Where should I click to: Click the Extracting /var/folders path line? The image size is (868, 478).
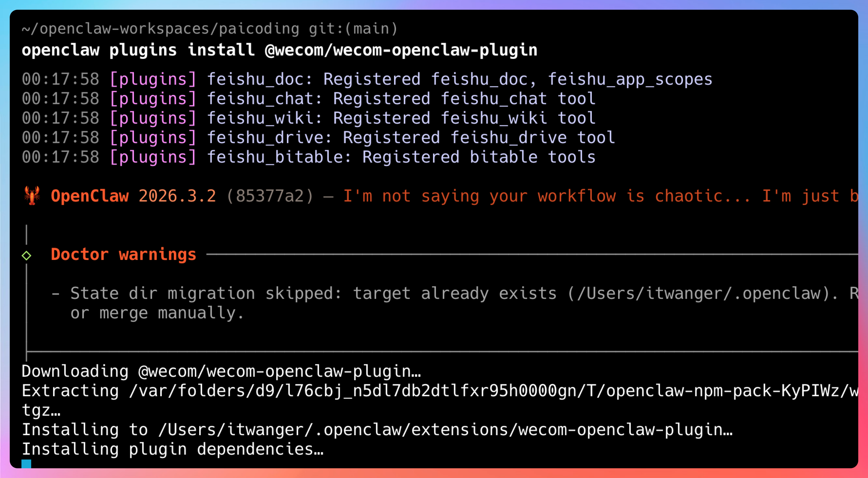438,391
